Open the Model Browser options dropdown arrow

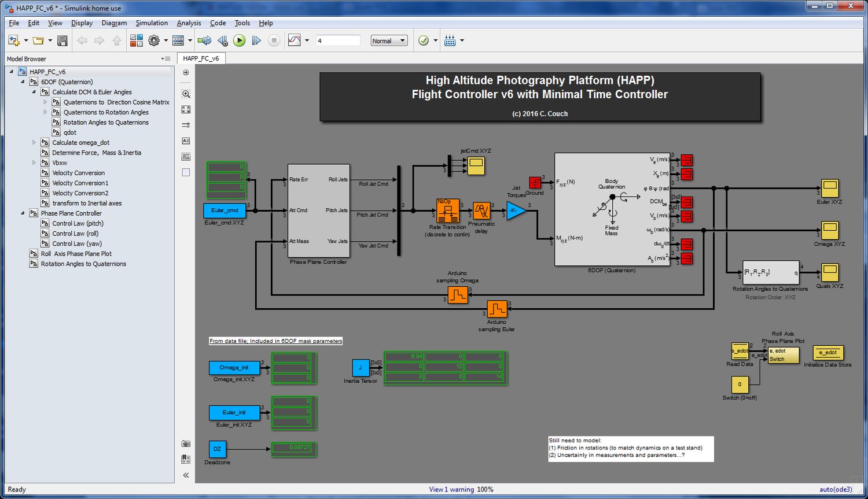click(165, 59)
